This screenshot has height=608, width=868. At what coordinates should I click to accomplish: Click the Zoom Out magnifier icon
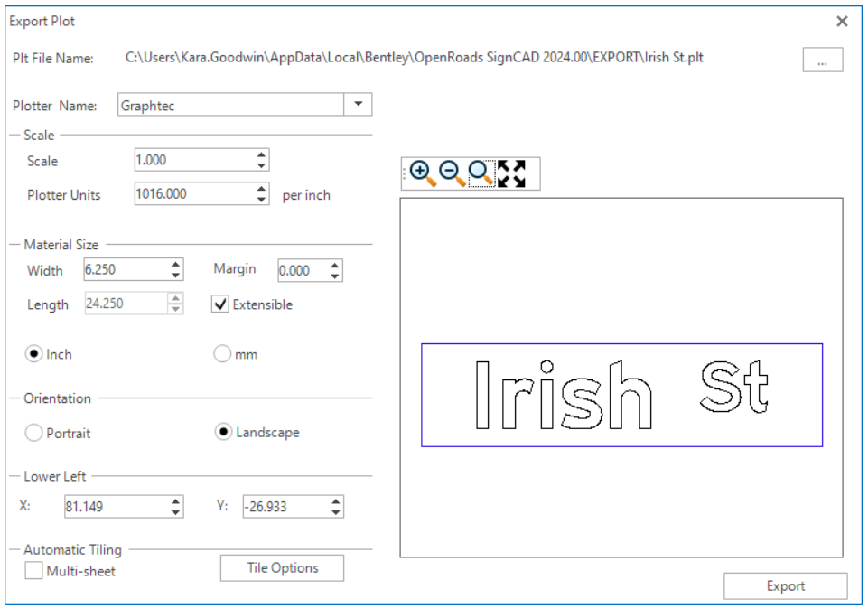click(452, 173)
